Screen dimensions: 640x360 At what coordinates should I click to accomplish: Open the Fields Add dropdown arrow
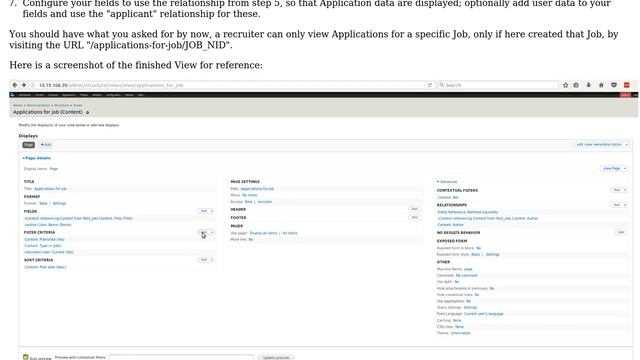(212, 211)
